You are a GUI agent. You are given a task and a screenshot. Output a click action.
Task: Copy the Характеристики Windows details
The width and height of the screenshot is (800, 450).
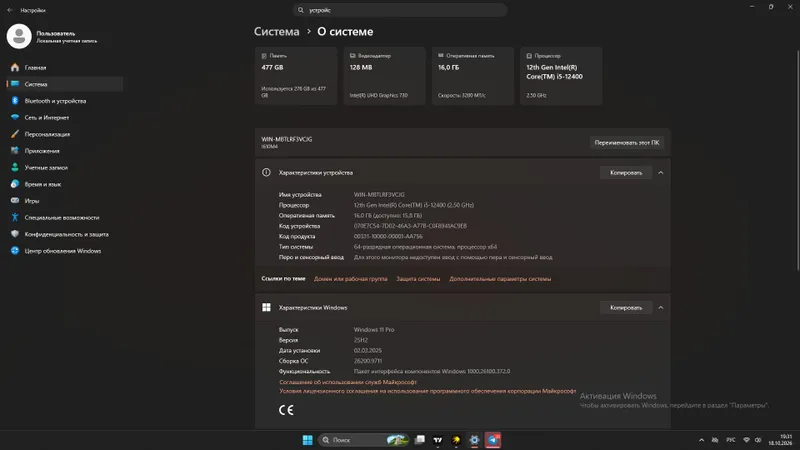[626, 308]
